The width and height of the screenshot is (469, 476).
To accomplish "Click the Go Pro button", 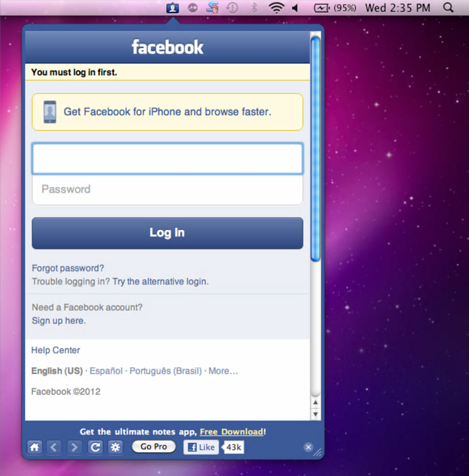I will coord(154,447).
